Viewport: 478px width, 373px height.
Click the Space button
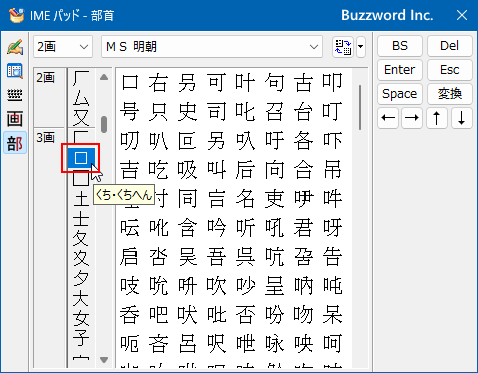(400, 94)
